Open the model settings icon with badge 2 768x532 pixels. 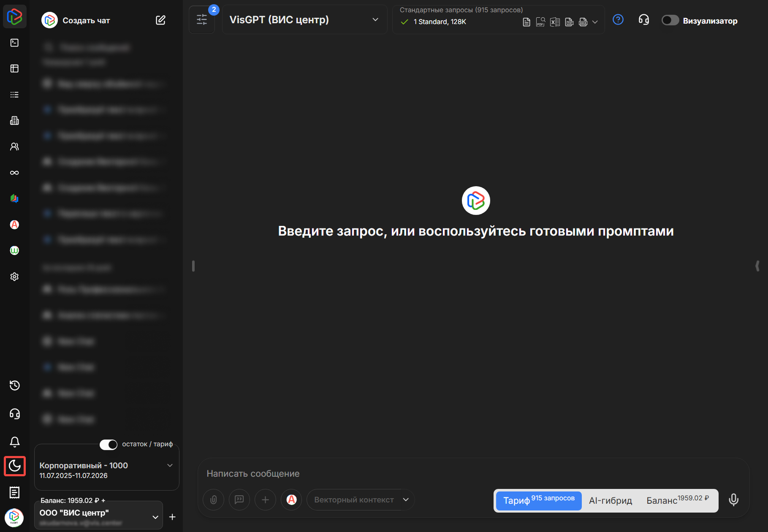(202, 19)
